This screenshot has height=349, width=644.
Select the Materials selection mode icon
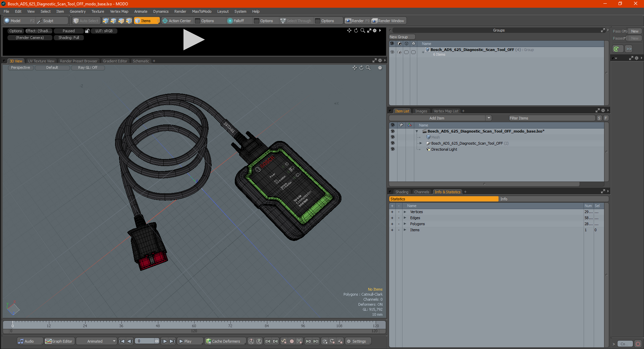(x=129, y=21)
